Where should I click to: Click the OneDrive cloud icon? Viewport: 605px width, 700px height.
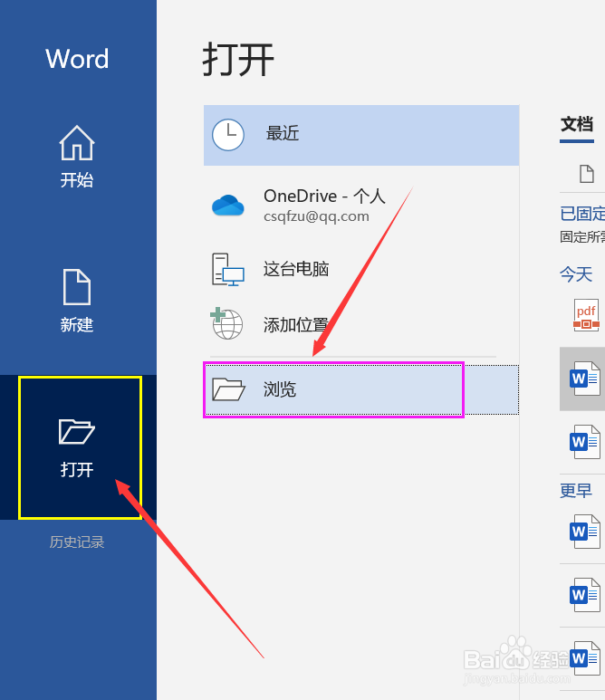(x=227, y=206)
